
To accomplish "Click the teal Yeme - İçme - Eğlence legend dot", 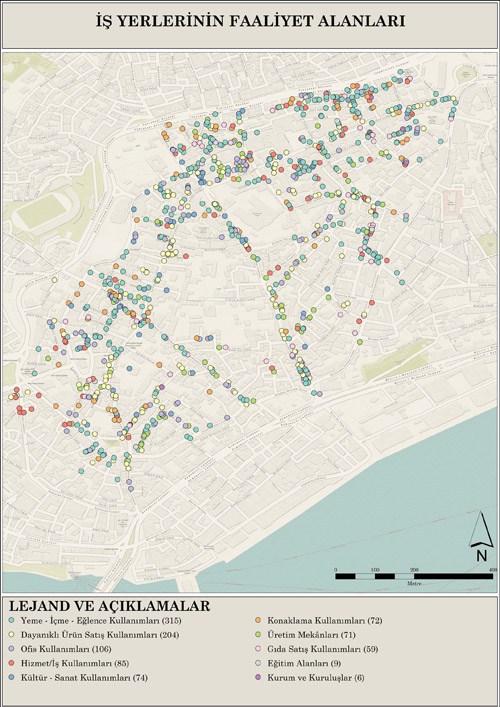I will click(x=11, y=621).
